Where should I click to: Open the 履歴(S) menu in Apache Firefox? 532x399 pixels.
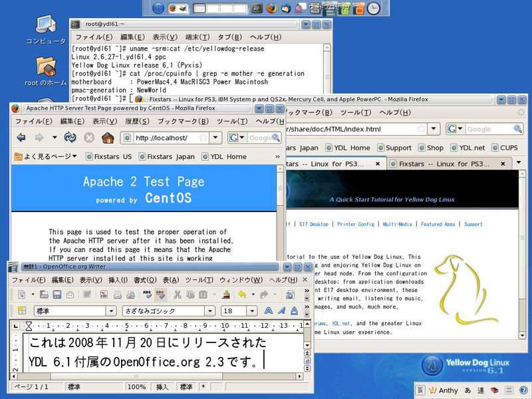coord(137,121)
